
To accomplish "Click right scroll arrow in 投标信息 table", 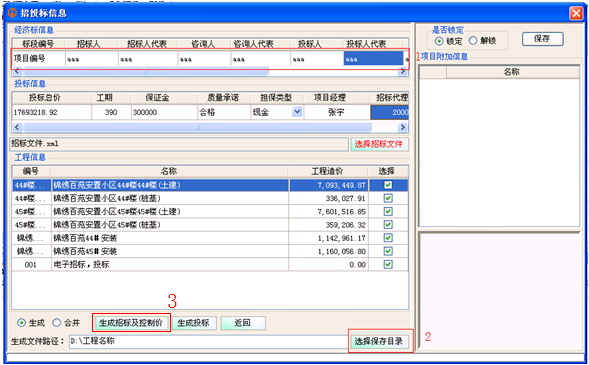I will (403, 127).
